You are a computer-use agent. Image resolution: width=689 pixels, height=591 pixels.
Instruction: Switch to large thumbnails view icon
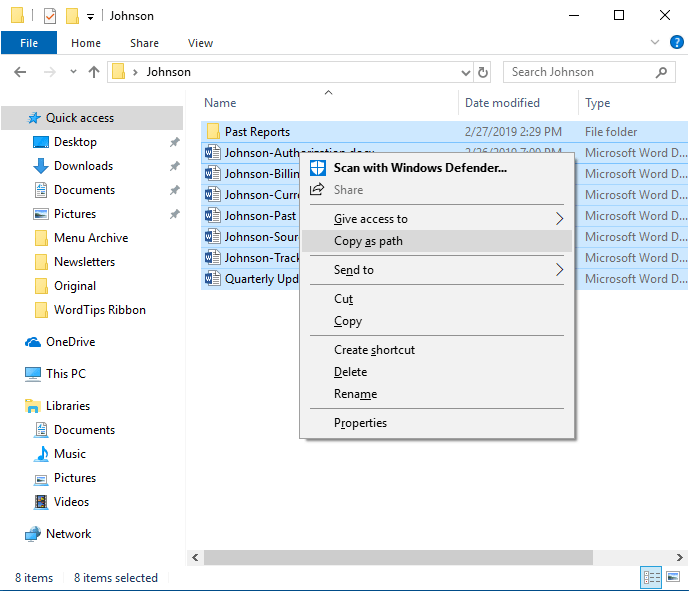[673, 576]
